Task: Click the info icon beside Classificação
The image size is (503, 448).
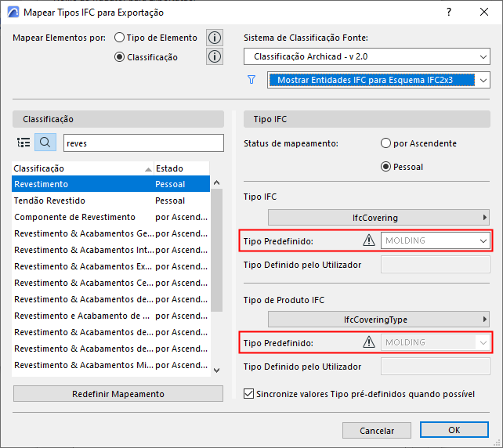Action: pos(215,56)
